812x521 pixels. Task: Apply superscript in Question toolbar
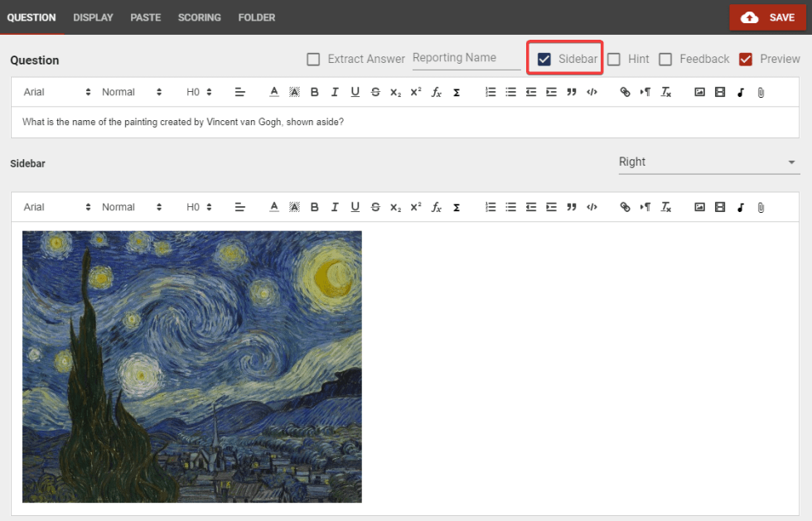click(416, 92)
